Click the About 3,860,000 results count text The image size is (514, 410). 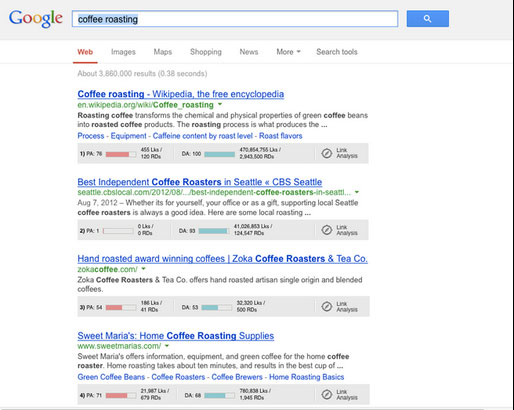(142, 73)
